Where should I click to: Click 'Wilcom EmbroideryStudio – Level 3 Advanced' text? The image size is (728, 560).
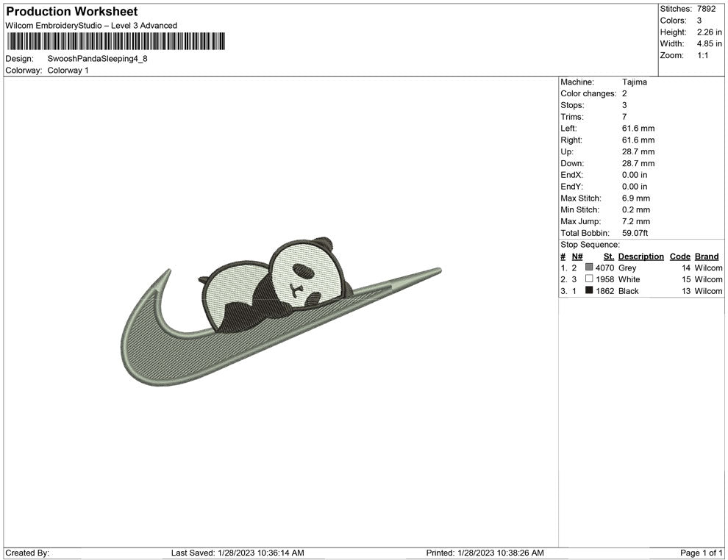pyautogui.click(x=91, y=26)
